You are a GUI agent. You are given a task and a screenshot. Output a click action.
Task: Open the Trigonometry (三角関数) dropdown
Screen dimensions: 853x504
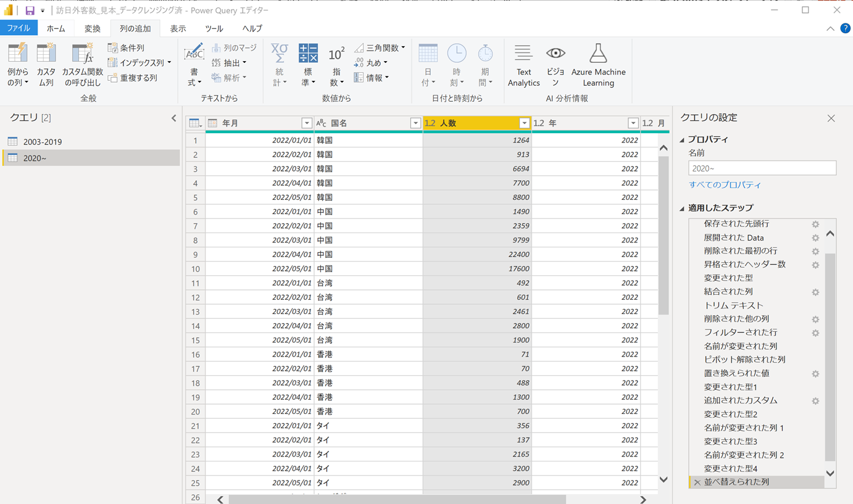coord(380,48)
